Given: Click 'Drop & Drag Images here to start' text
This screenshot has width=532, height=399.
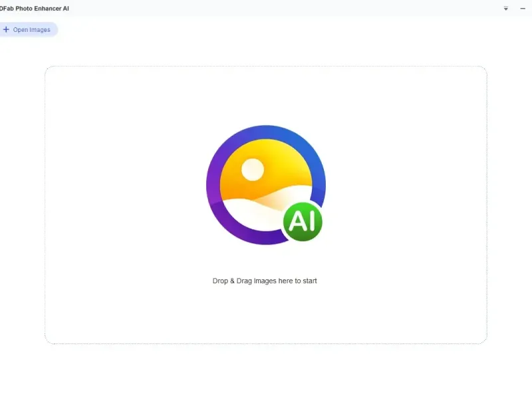Looking at the screenshot, I should (x=265, y=281).
